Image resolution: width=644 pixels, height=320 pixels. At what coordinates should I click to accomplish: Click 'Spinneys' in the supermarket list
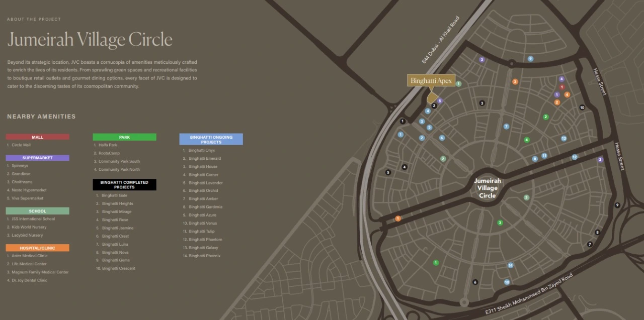pos(21,166)
